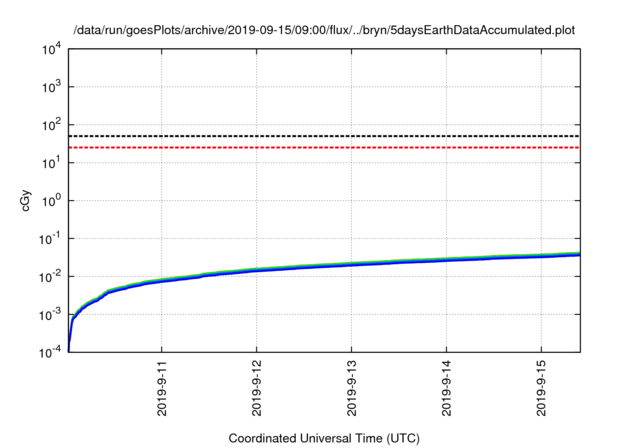Image resolution: width=640 pixels, height=448 pixels.
Task: Click the 2019-9-12 date label
Action: click(x=257, y=388)
